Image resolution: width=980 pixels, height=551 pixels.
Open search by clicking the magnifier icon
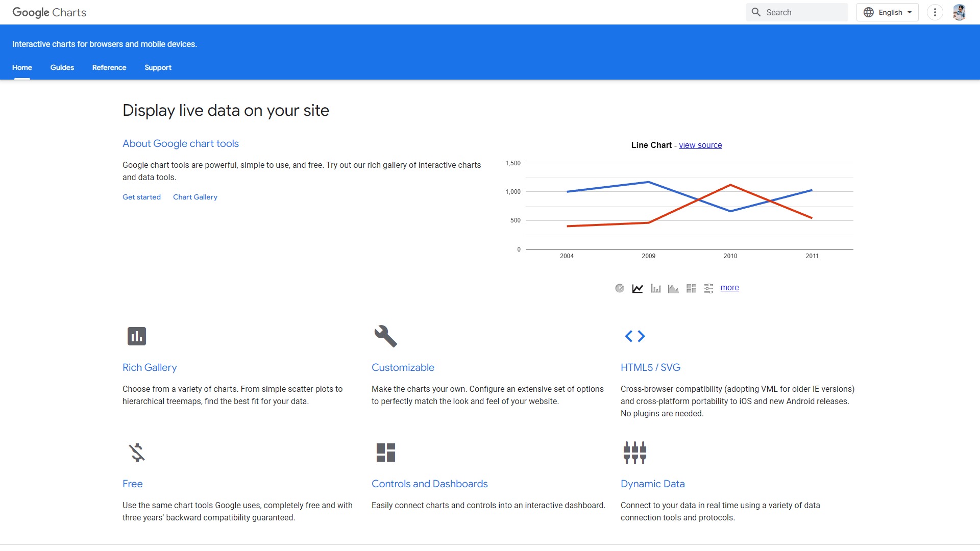pyautogui.click(x=757, y=12)
